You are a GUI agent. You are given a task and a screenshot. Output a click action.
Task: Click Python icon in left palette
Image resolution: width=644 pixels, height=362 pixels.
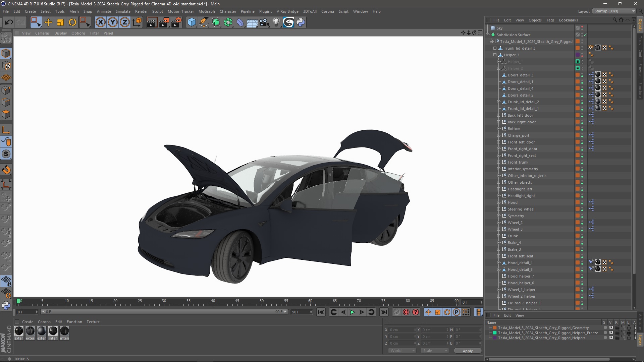[6, 305]
